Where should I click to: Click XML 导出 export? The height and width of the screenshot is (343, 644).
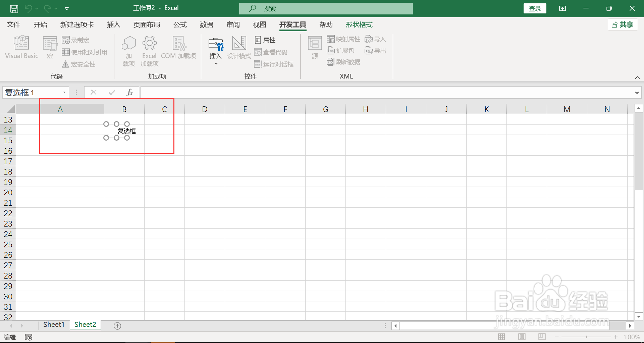pos(375,51)
